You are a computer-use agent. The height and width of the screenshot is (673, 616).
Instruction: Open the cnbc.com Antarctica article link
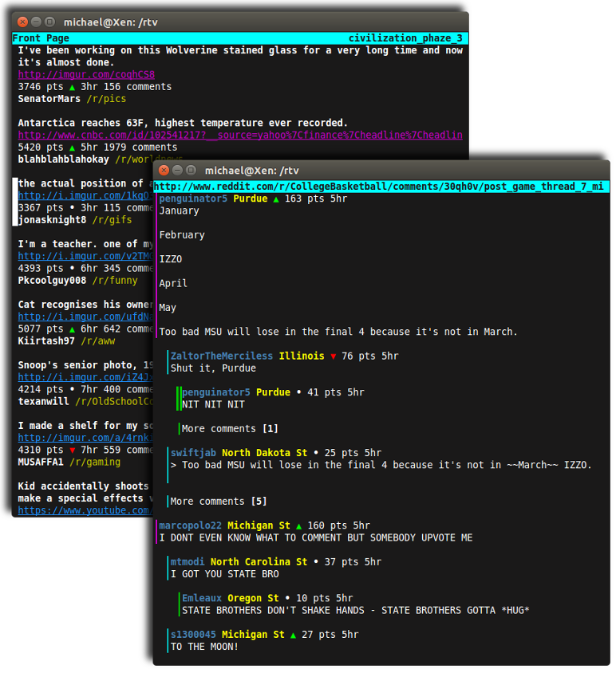coord(240,136)
